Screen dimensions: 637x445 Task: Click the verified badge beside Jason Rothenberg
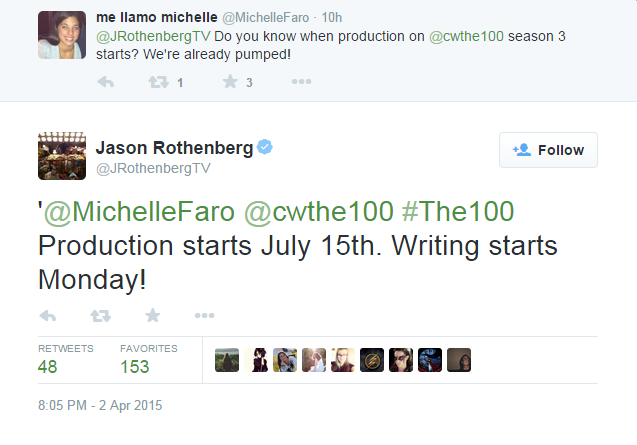tap(265, 147)
